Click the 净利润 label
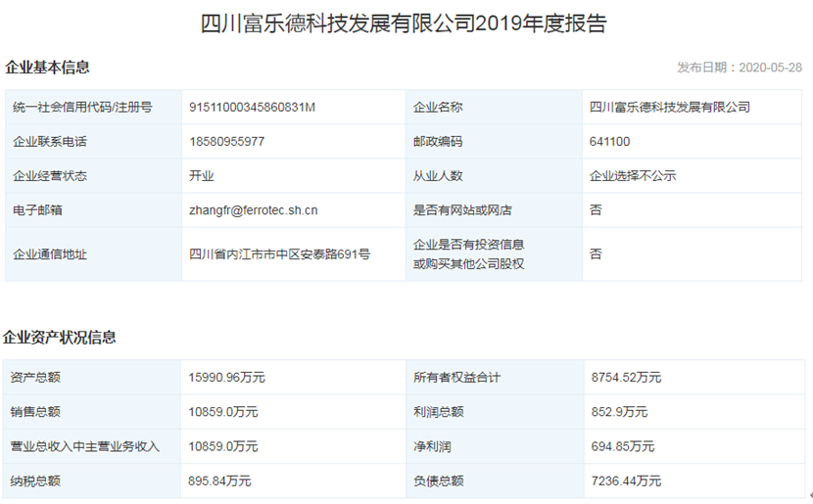 pyautogui.click(x=432, y=446)
